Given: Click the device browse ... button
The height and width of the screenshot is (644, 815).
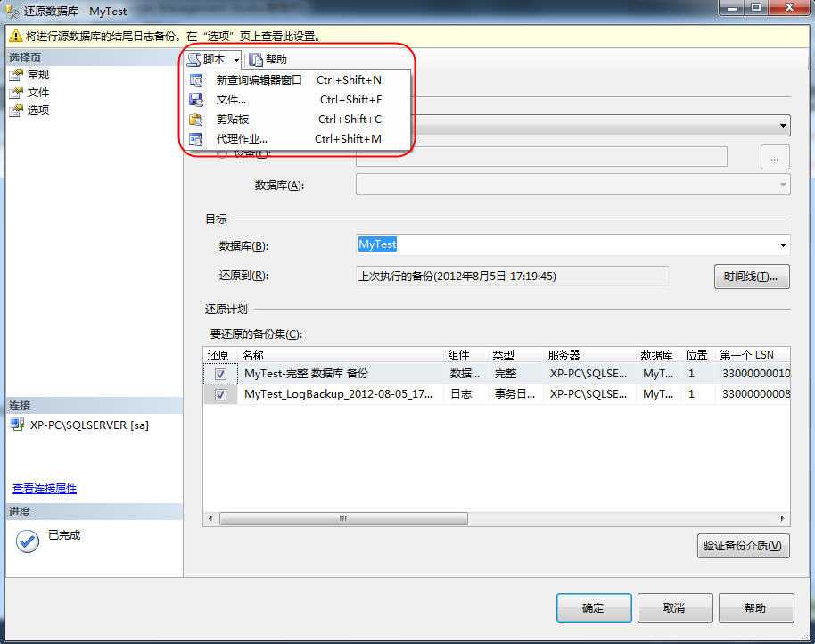Looking at the screenshot, I should point(775,158).
